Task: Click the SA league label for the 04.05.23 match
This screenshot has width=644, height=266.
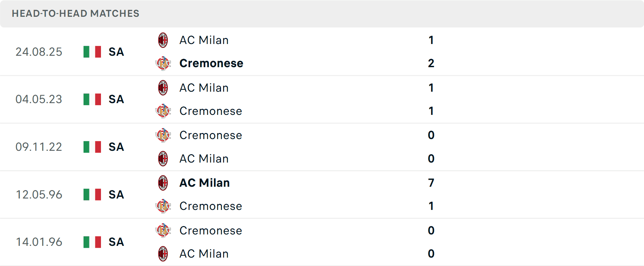Action: pyautogui.click(x=116, y=99)
